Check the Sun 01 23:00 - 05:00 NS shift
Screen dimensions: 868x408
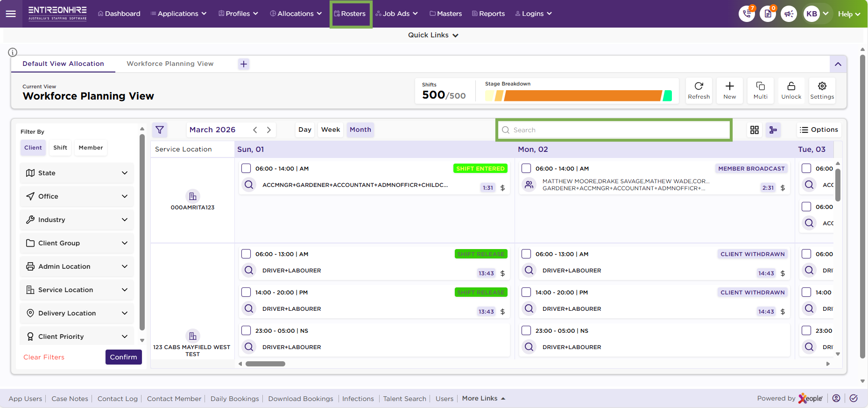[246, 331]
